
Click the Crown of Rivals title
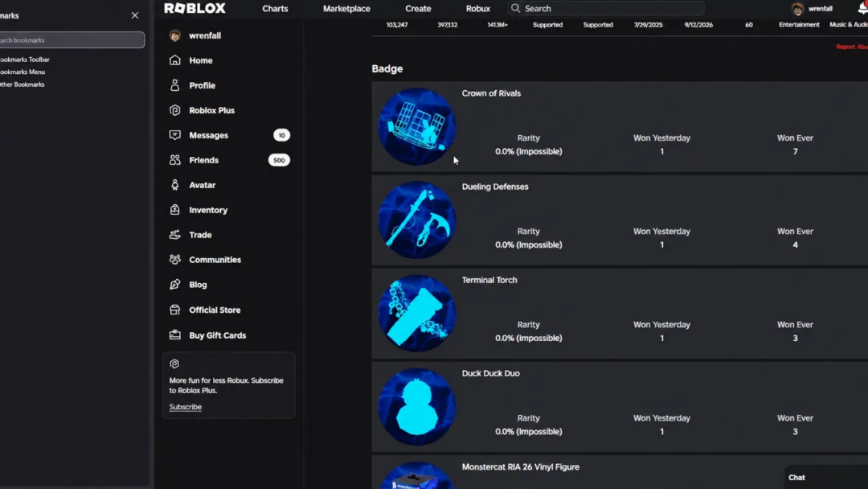491,93
